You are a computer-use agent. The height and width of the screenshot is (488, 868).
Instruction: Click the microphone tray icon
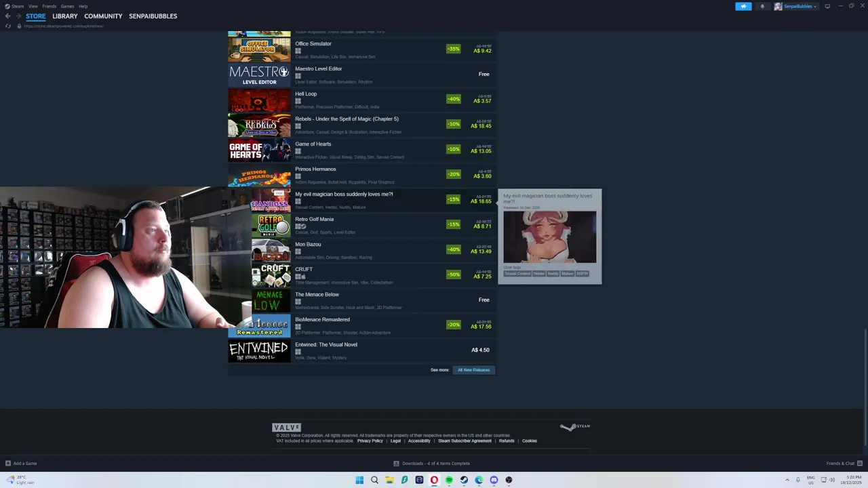point(798,480)
